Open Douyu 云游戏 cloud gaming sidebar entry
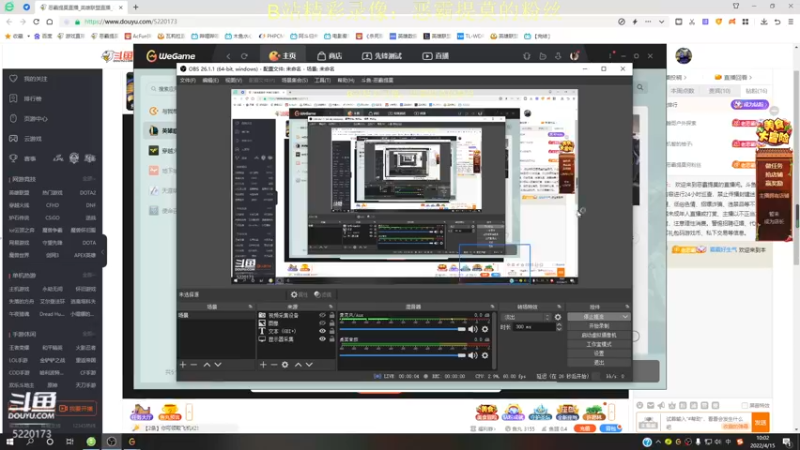800x450 pixels. pyautogui.click(x=28, y=138)
